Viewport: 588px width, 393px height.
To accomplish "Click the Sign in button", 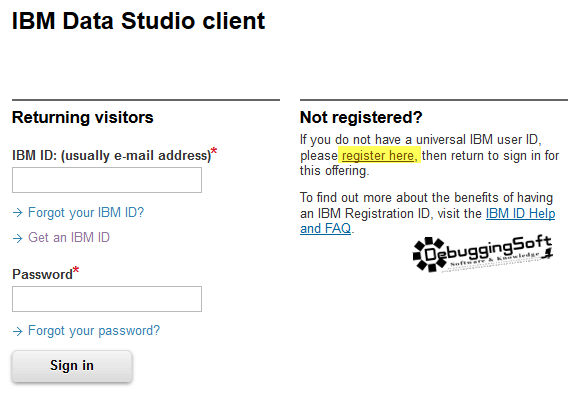I will coord(72,366).
